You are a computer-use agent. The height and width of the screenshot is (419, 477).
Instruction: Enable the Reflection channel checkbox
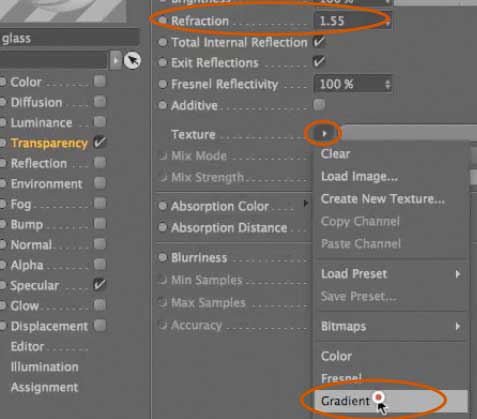pos(100,163)
